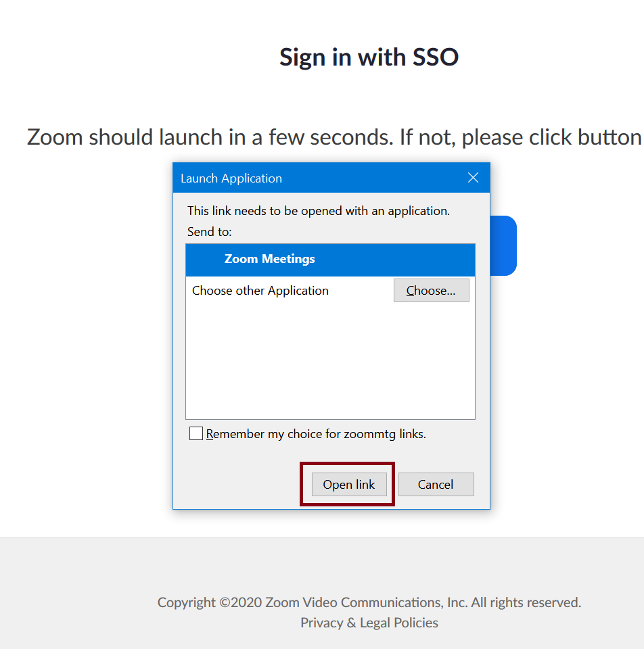Cancel the Launch Application dialog

click(x=436, y=484)
